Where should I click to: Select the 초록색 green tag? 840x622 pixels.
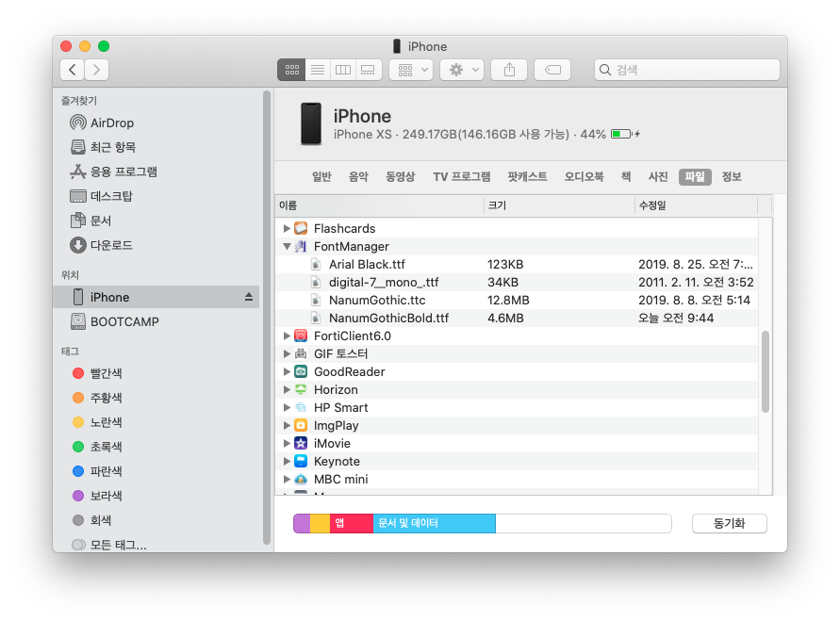pyautogui.click(x=156, y=447)
